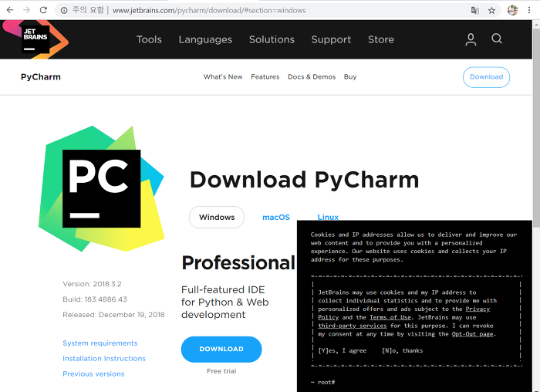This screenshot has width=540, height=392.
Task: Open Docs & Demos page
Action: (312, 77)
